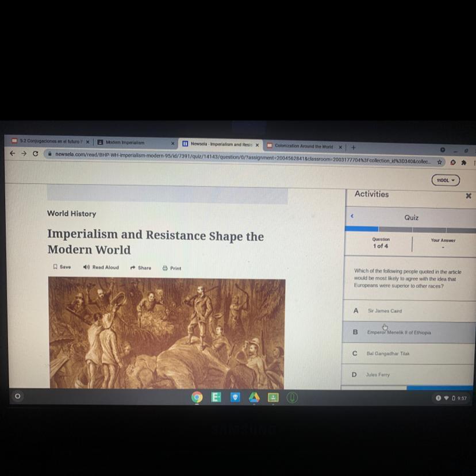Viewport: 476px width, 476px height.
Task: Click the site lock icon in address bar
Action: tap(50, 153)
